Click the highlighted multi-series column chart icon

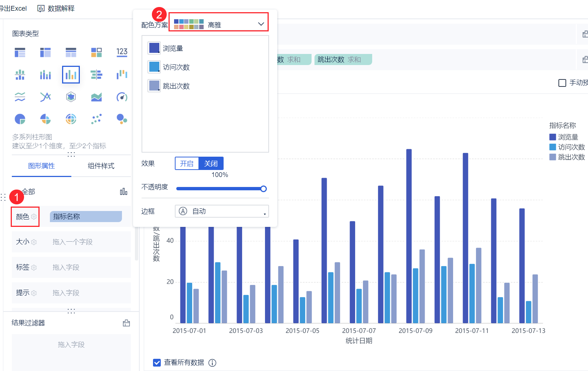(71, 75)
